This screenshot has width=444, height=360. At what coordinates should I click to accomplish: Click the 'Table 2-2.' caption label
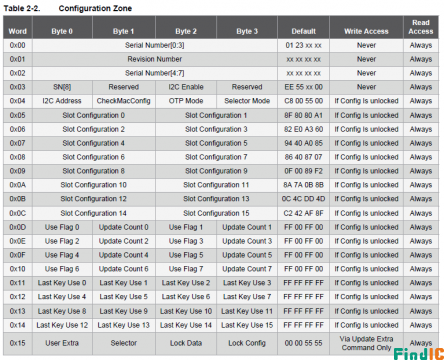(22, 8)
